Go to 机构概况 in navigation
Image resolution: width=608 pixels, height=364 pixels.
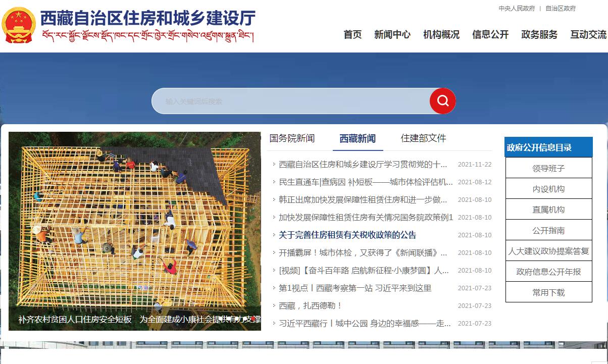441,35
